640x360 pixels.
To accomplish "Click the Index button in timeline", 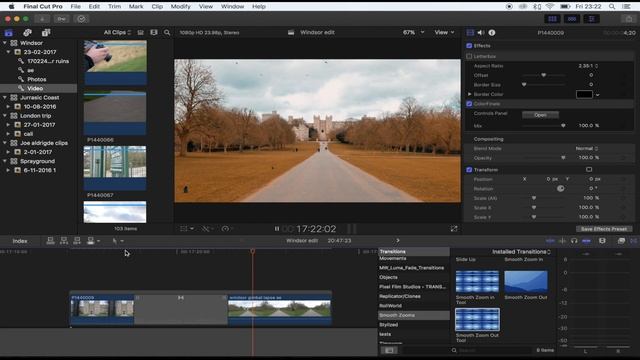I will [x=20, y=241].
